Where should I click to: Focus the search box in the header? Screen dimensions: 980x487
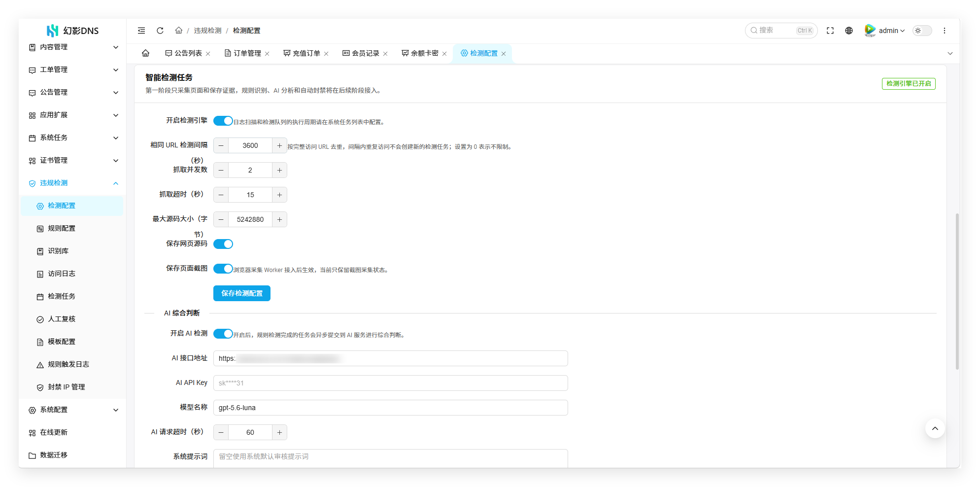point(781,31)
